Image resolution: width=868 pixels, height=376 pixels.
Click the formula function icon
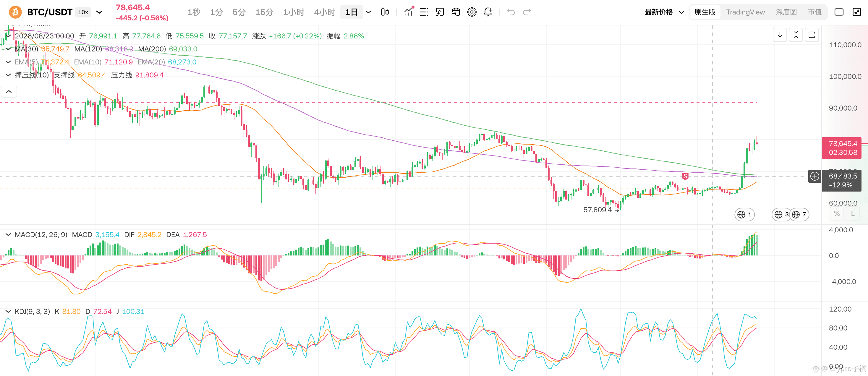[440, 12]
